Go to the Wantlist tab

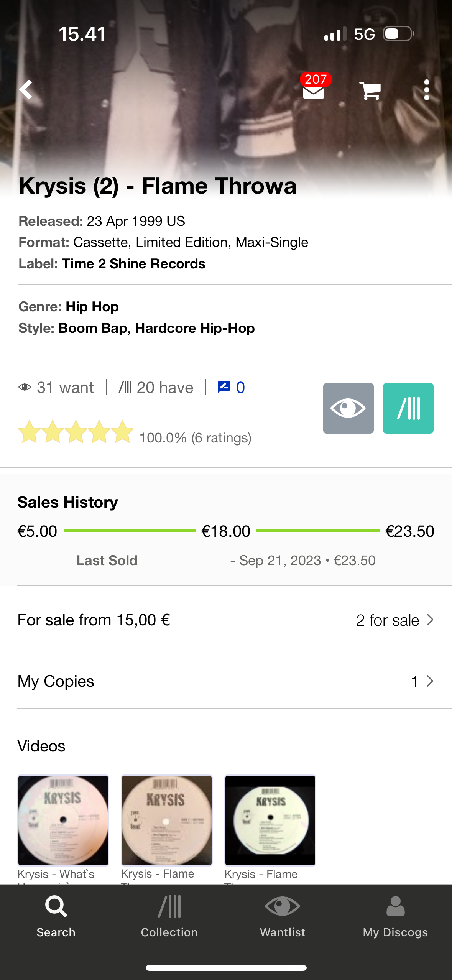[283, 916]
